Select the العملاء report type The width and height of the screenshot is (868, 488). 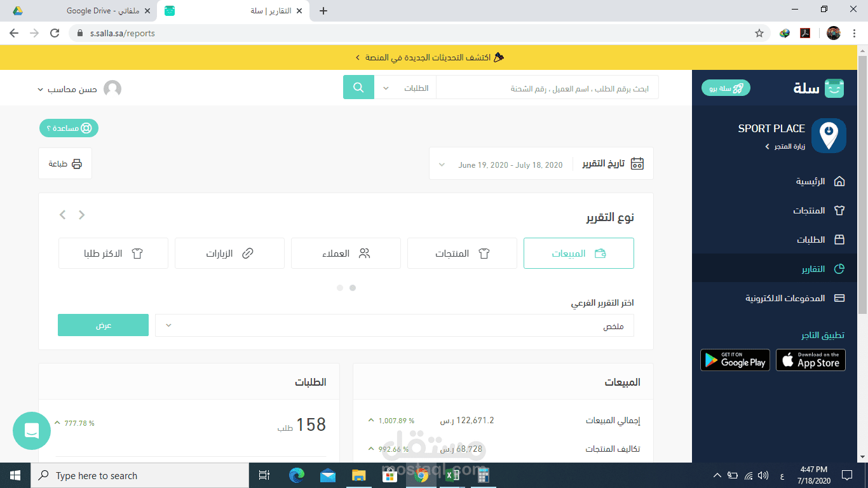point(346,253)
